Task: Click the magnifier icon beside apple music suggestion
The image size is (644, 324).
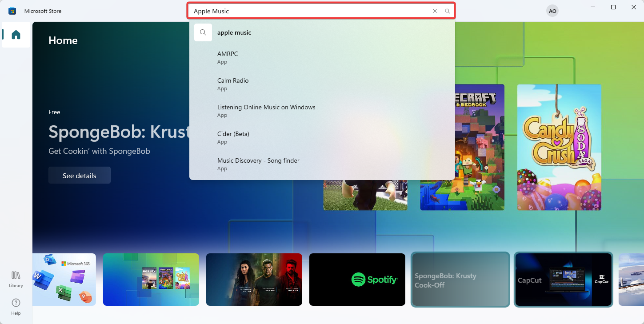Action: tap(203, 32)
